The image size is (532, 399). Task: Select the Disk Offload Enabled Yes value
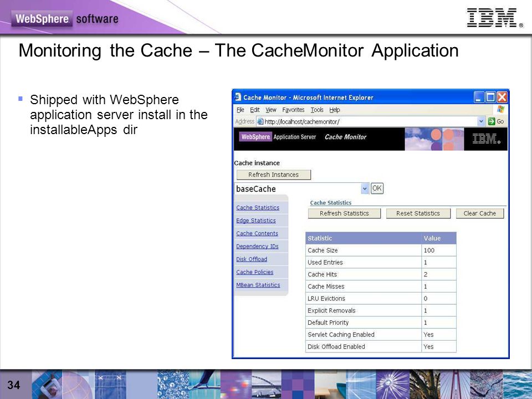tap(428, 347)
